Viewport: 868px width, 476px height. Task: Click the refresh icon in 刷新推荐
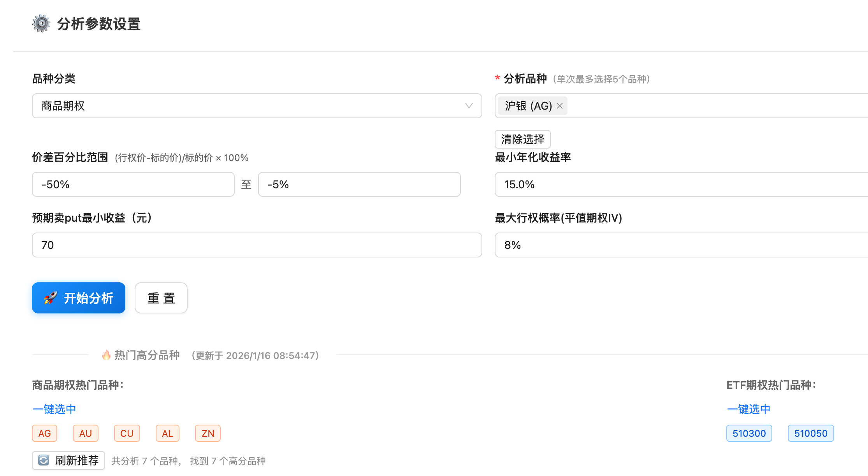point(44,460)
